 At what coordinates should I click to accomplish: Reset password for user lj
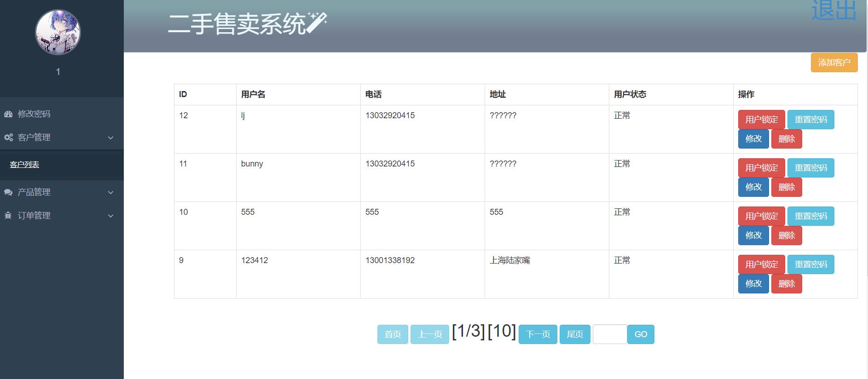(811, 120)
